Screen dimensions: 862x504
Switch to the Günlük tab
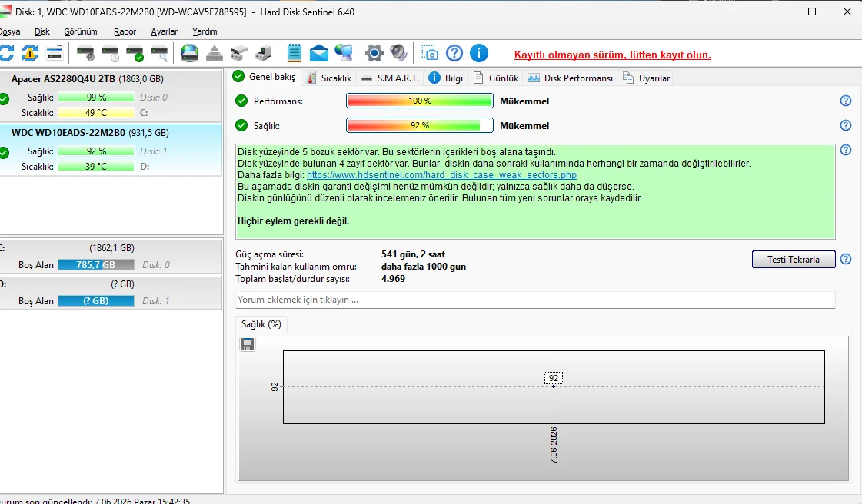point(497,78)
